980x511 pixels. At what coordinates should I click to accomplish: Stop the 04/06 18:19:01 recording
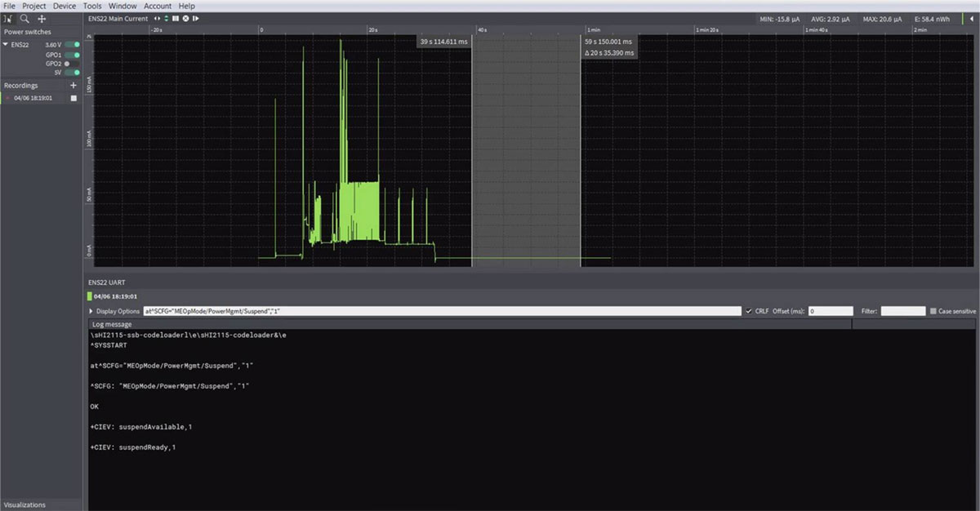click(73, 98)
